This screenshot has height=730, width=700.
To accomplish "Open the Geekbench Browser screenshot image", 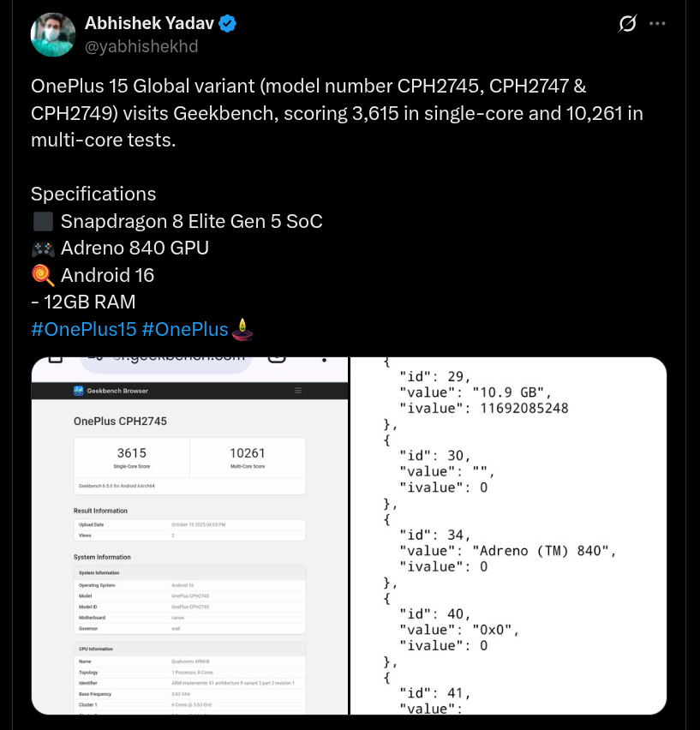I will tap(189, 536).
